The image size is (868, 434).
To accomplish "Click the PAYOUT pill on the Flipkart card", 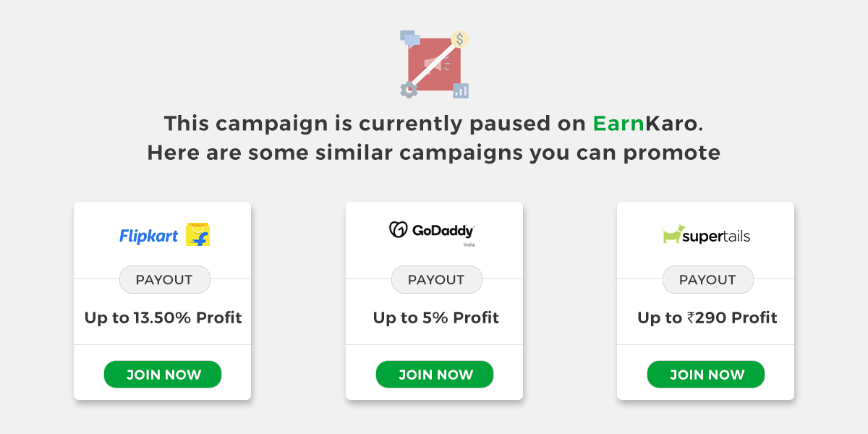I will [x=165, y=279].
